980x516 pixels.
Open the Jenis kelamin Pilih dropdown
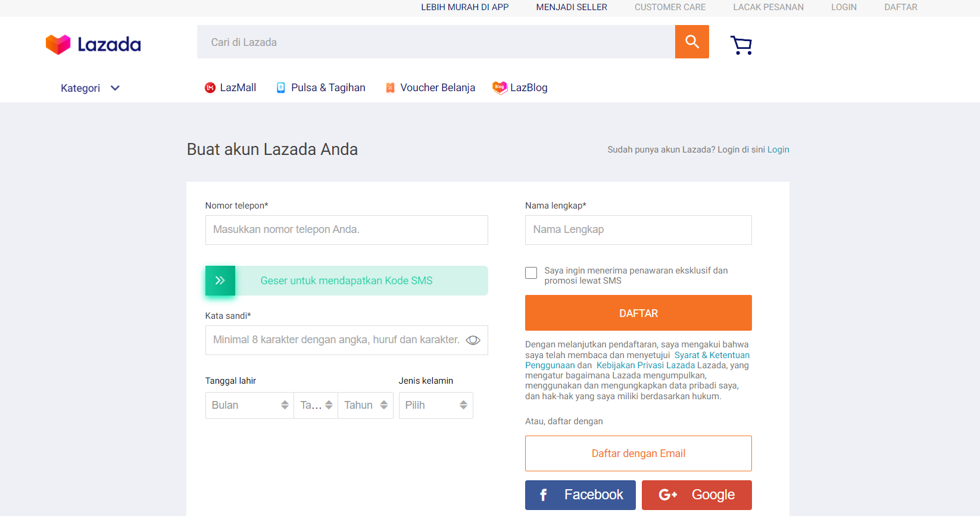point(436,405)
